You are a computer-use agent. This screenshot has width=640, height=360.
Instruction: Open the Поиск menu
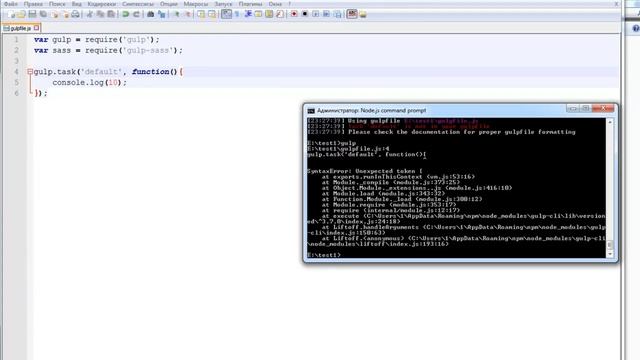57,4
